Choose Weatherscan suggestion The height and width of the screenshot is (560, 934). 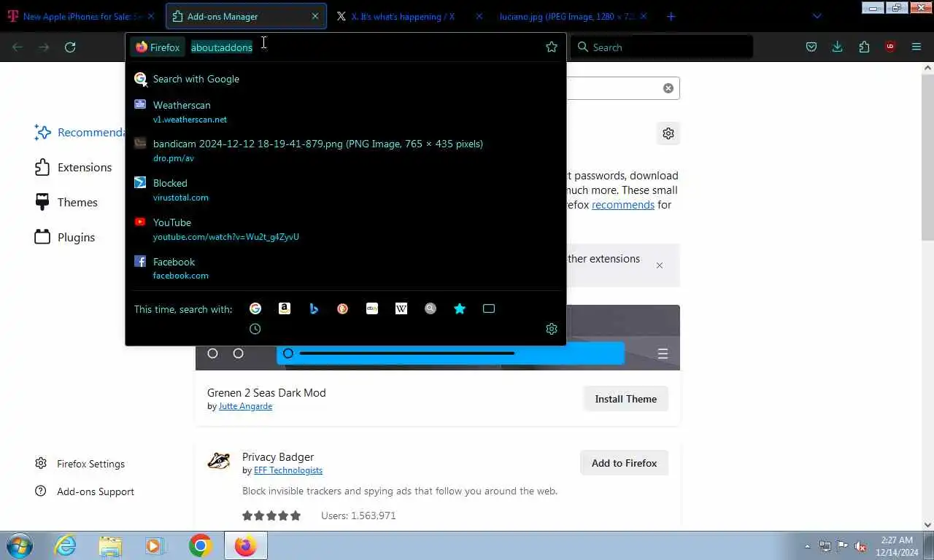[346, 112]
